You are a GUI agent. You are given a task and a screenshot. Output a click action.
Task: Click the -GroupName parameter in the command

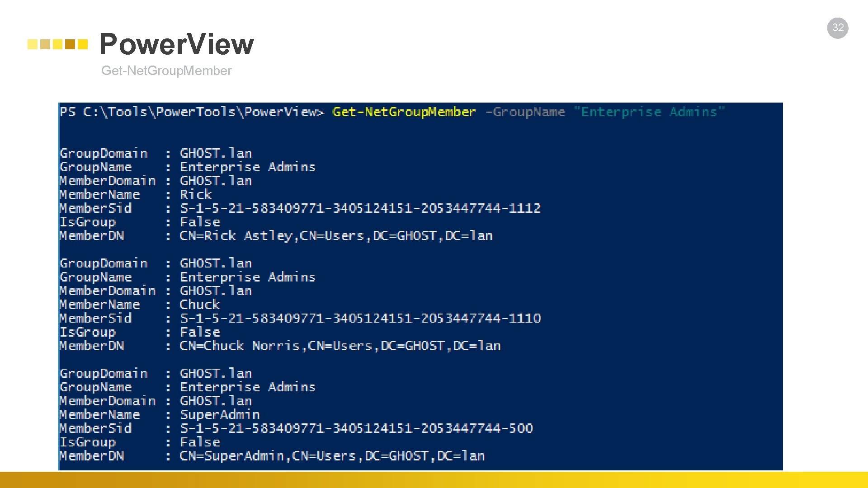click(x=524, y=112)
